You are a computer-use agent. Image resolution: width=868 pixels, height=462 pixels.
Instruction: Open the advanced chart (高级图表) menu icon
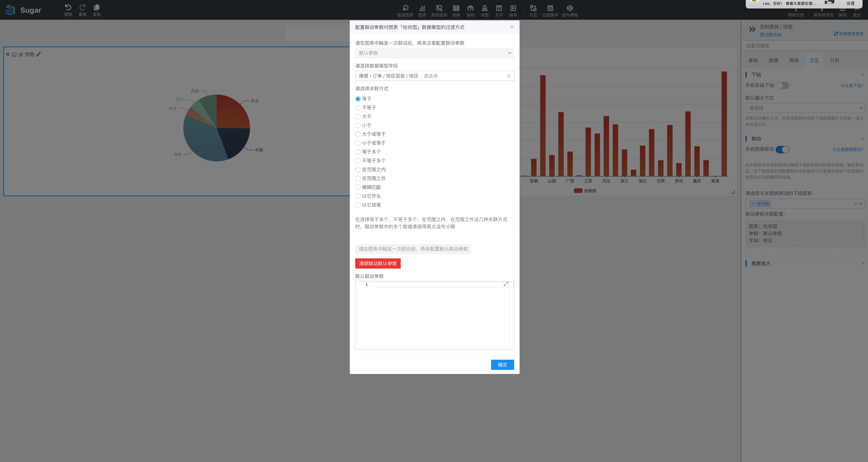pyautogui.click(x=439, y=8)
